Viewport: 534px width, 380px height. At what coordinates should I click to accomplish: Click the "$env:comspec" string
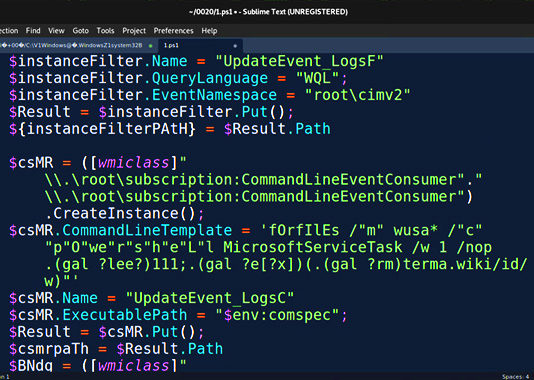[x=277, y=315]
